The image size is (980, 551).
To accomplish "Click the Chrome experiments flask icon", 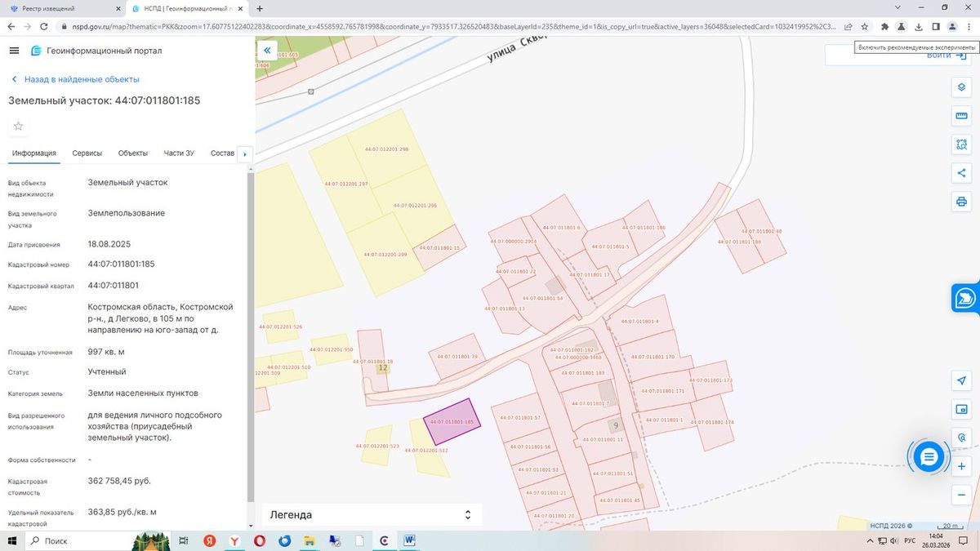I will click(x=902, y=26).
